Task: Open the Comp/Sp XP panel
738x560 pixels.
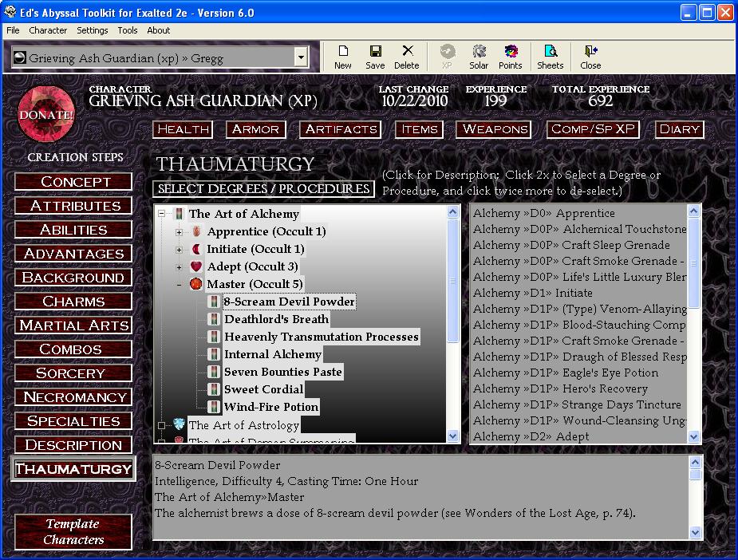Action: tap(593, 129)
